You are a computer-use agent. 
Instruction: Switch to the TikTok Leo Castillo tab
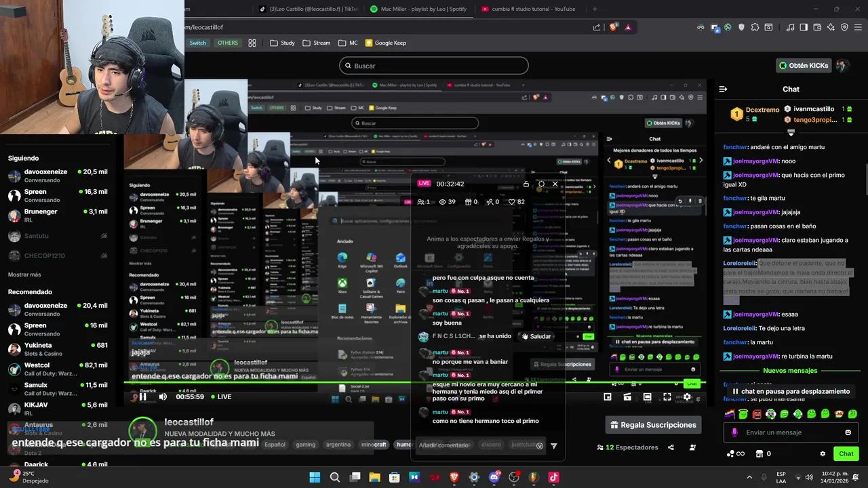(x=309, y=9)
